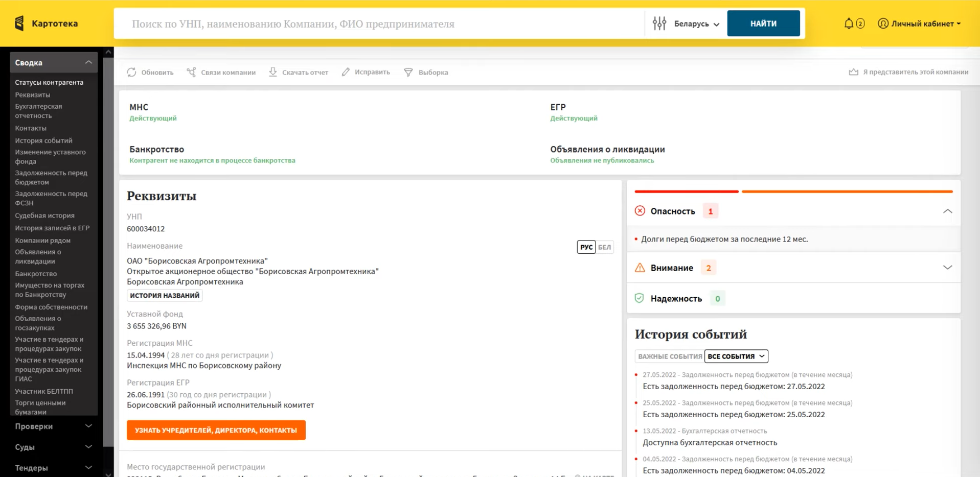Screen dimensions: 980x477
Task: Collapse the Опасность alerts section
Action: (x=947, y=210)
